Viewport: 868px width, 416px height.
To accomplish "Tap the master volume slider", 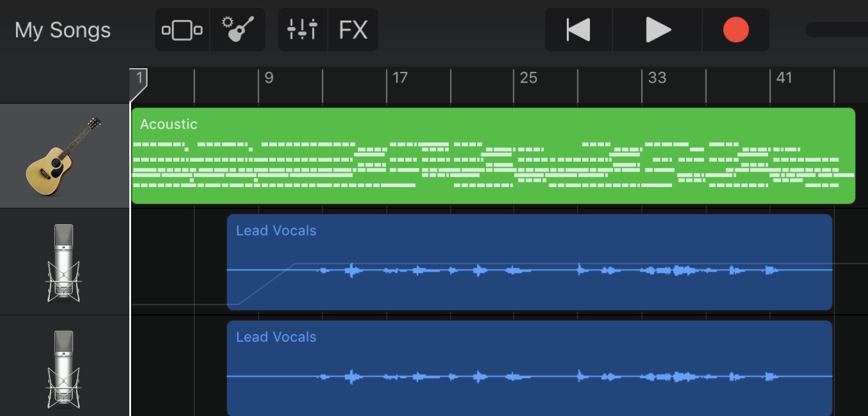I will click(x=837, y=30).
